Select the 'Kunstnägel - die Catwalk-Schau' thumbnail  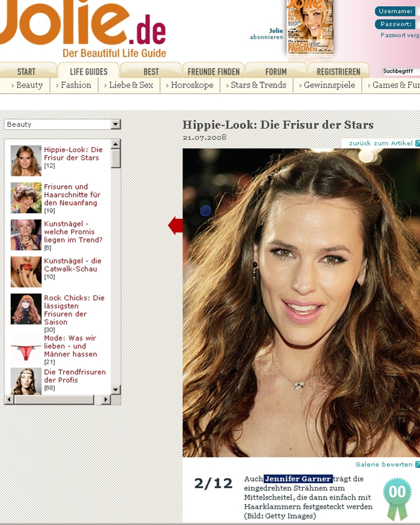tap(26, 272)
